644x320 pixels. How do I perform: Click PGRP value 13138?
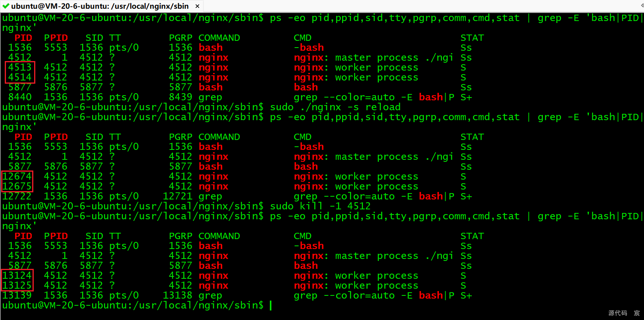(x=178, y=295)
